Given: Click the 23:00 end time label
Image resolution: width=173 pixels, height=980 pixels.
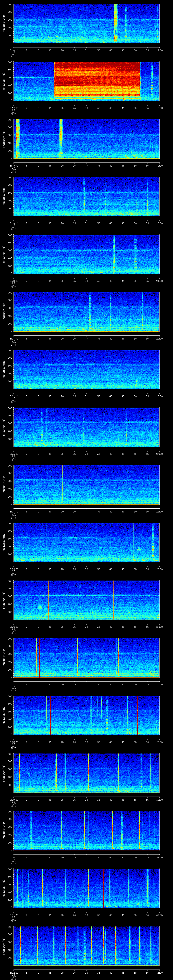Looking at the screenshot, I should (x=159, y=396).
